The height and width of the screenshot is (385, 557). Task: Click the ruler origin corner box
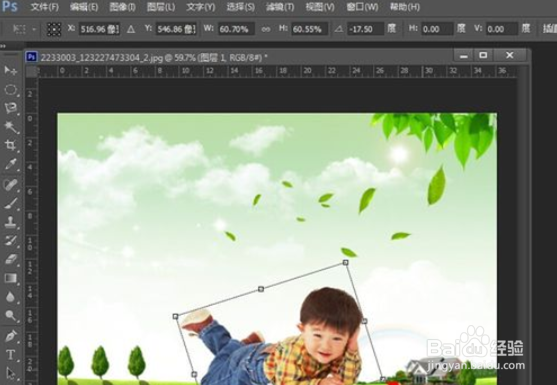(32, 71)
